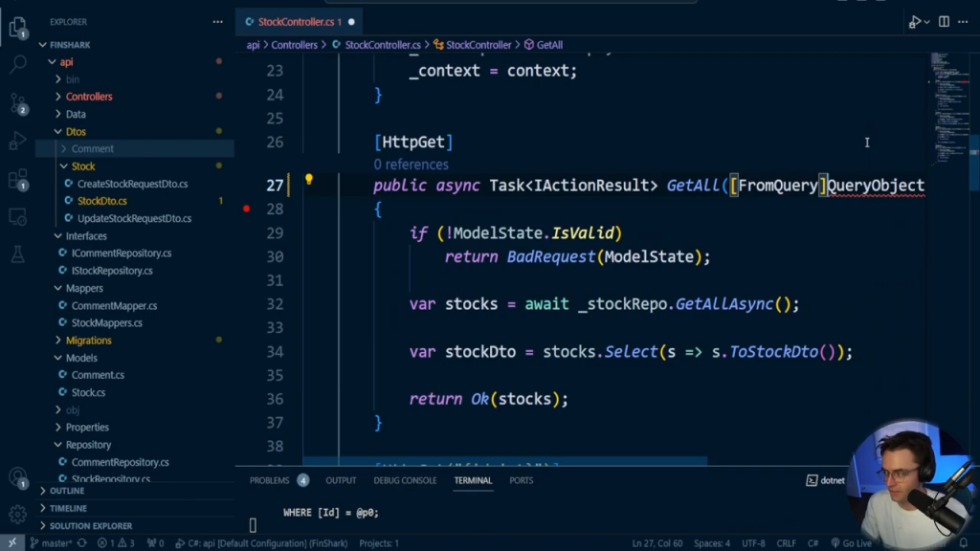Open the Extensions view
Viewport: 980px width, 551px height.
[x=17, y=180]
